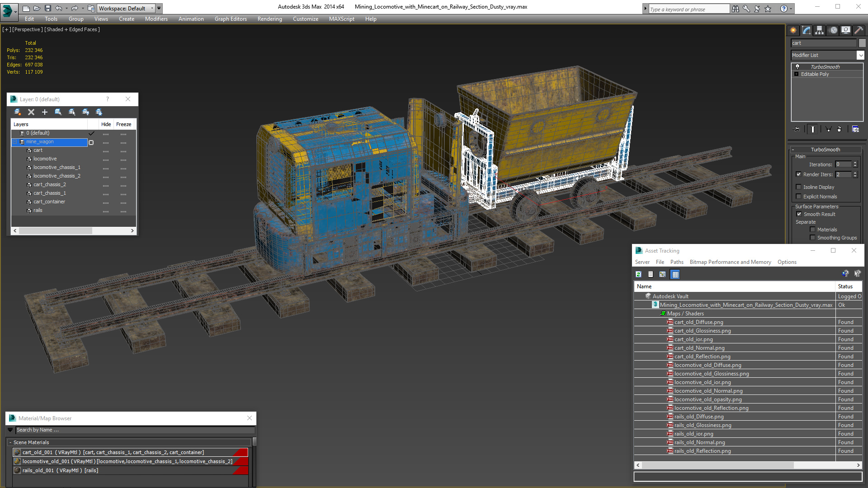Click Table View icon in Asset Tracking toolbar
This screenshot has height=488, width=868.
tap(675, 274)
